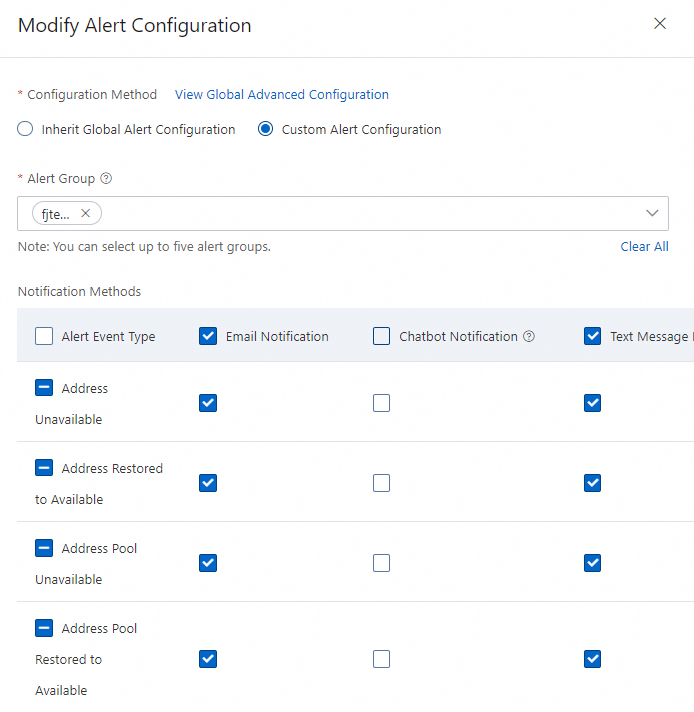Expand the Alert Group dropdown arrow
694x712 pixels.
652,213
